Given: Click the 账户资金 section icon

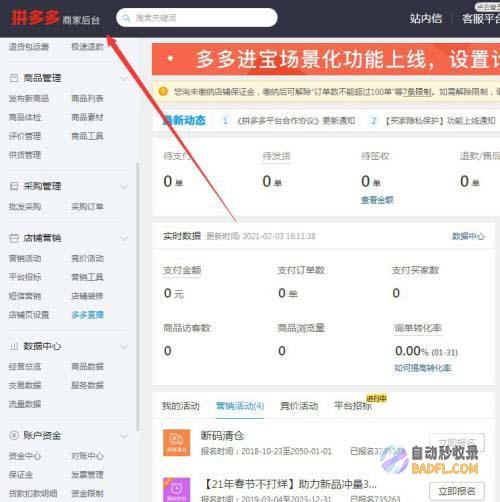Looking at the screenshot, I should click(14, 435).
